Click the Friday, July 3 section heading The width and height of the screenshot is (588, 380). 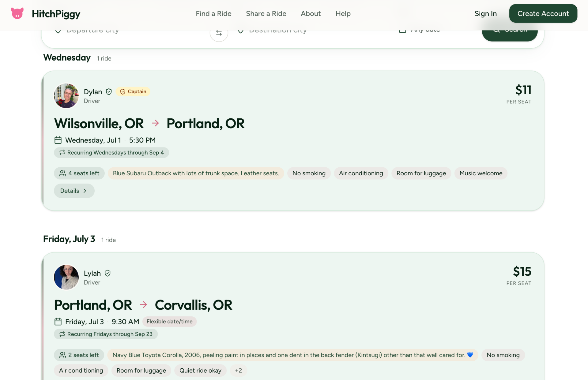point(69,239)
